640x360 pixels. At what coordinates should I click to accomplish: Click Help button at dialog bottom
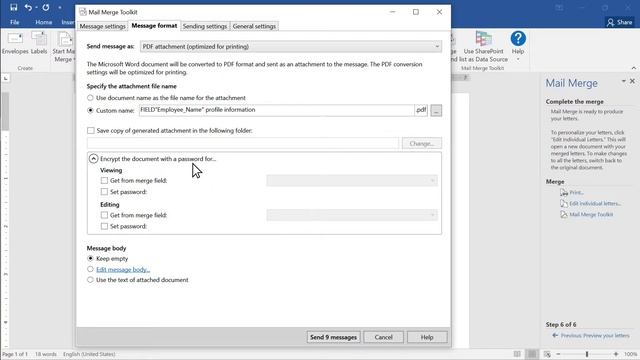427,337
